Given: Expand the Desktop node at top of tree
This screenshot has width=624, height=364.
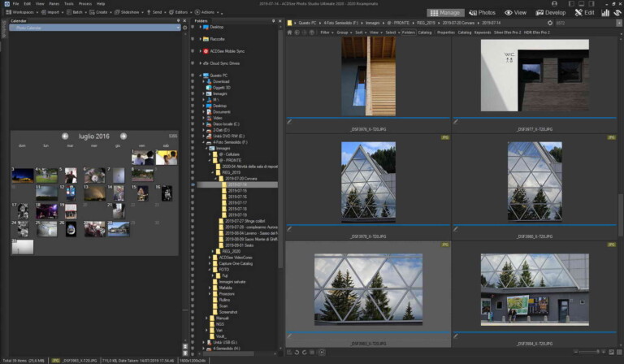Looking at the screenshot, I should (200, 27).
